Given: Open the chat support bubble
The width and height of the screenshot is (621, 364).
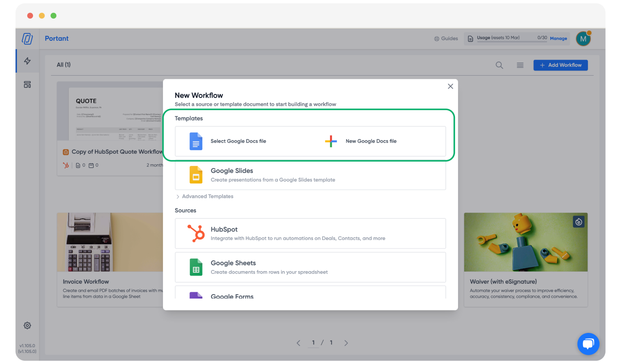Looking at the screenshot, I should pos(588,344).
